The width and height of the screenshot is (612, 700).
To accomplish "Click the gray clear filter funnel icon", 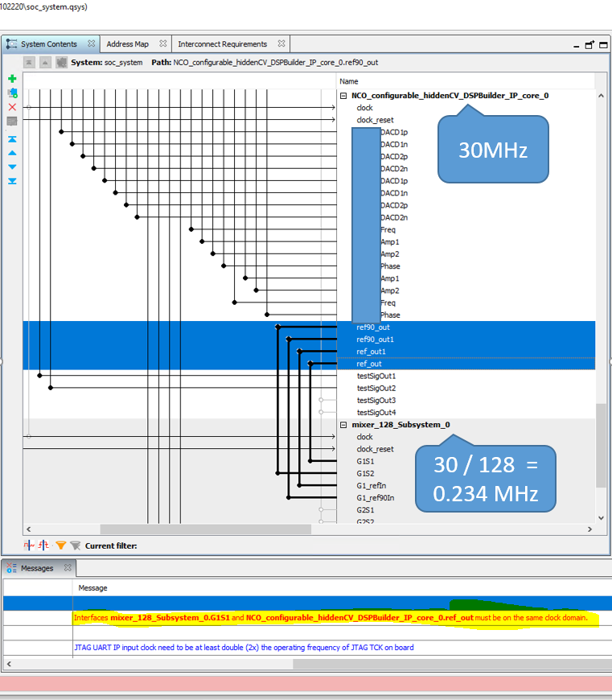I will 75,546.
